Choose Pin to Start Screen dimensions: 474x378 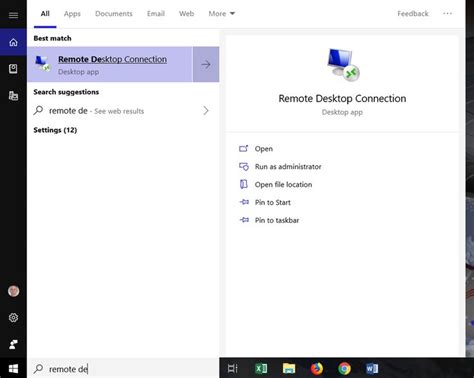(265, 202)
